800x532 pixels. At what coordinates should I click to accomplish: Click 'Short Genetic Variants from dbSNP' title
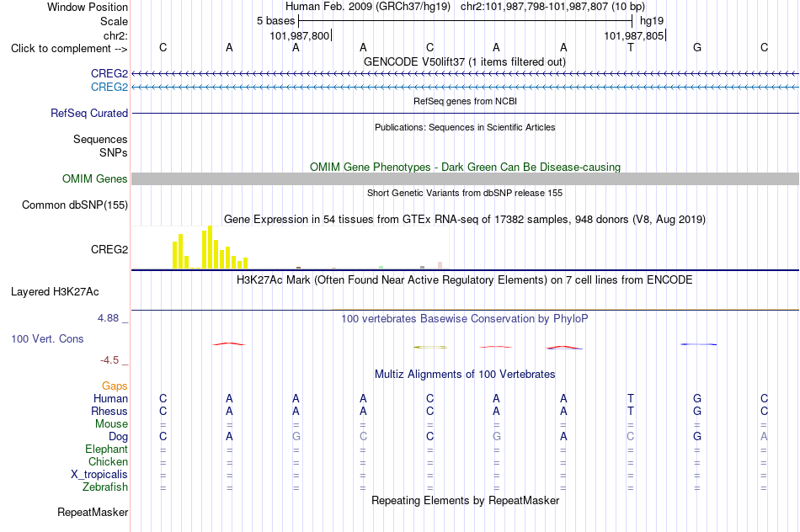tap(465, 193)
